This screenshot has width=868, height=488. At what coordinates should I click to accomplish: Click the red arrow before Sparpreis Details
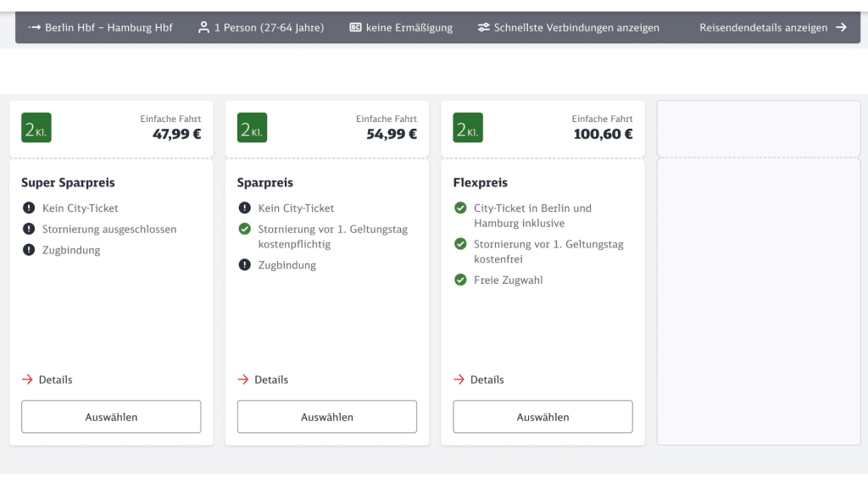pyautogui.click(x=243, y=380)
